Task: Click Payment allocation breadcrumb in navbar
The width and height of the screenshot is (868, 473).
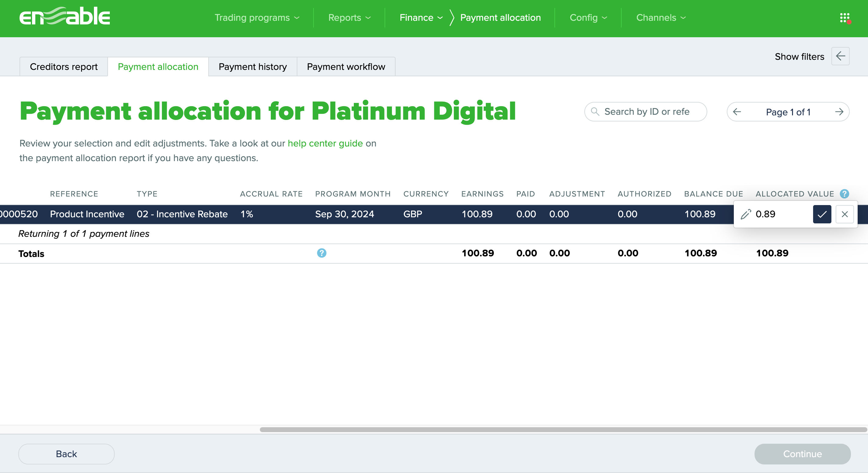Action: click(x=500, y=17)
